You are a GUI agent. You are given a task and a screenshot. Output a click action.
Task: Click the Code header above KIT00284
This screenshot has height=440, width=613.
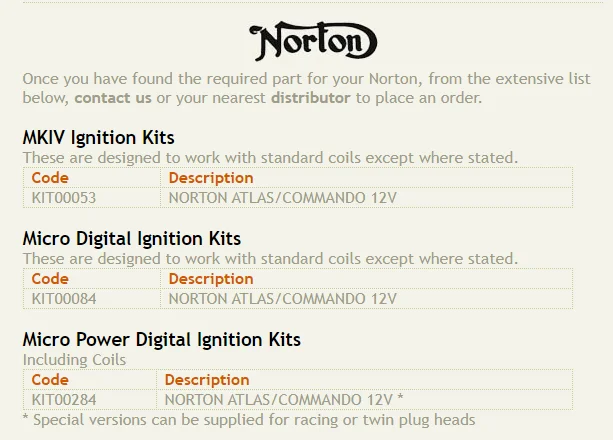point(50,380)
